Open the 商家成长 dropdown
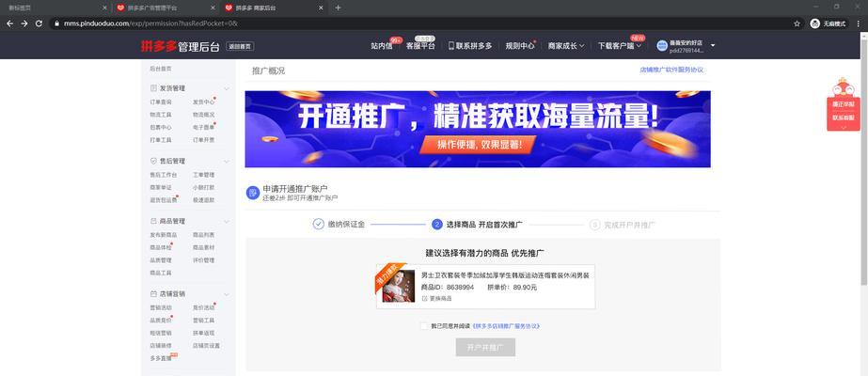This screenshot has width=868, height=376. click(566, 46)
